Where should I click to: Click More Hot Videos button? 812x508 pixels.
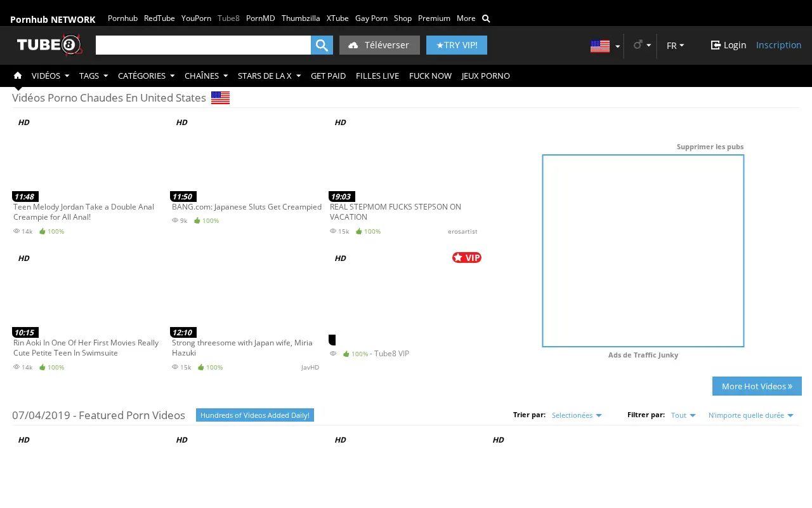tap(757, 386)
